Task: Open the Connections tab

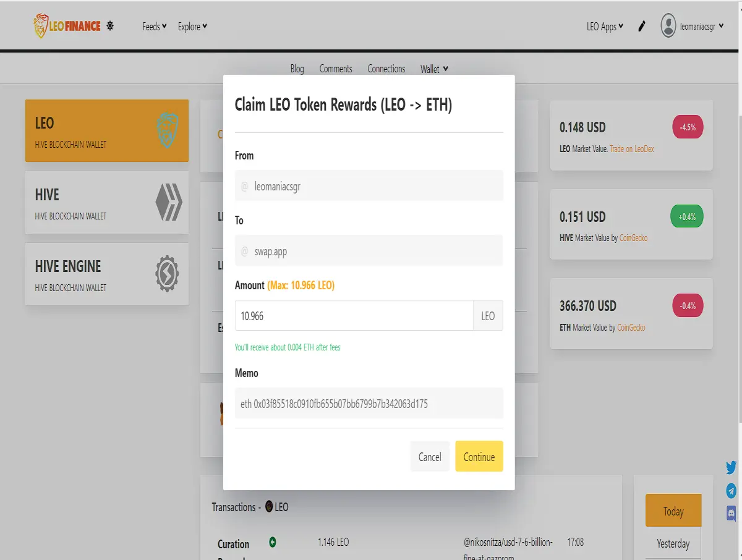Action: [x=386, y=69]
